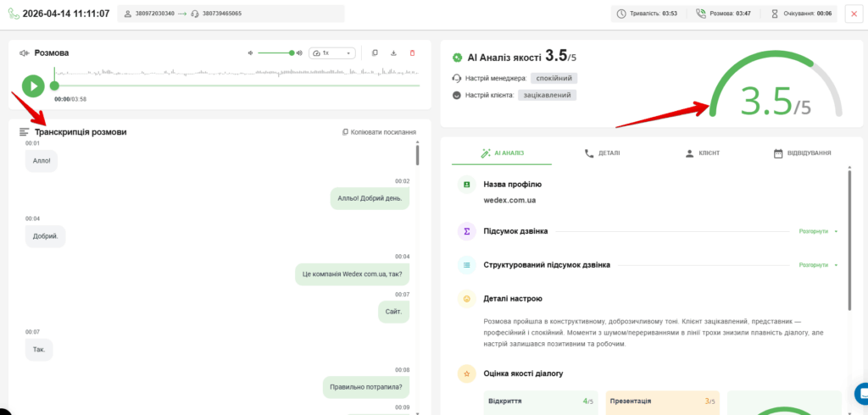
Task: Mute audio with the low volume speaker icon
Action: click(x=250, y=53)
